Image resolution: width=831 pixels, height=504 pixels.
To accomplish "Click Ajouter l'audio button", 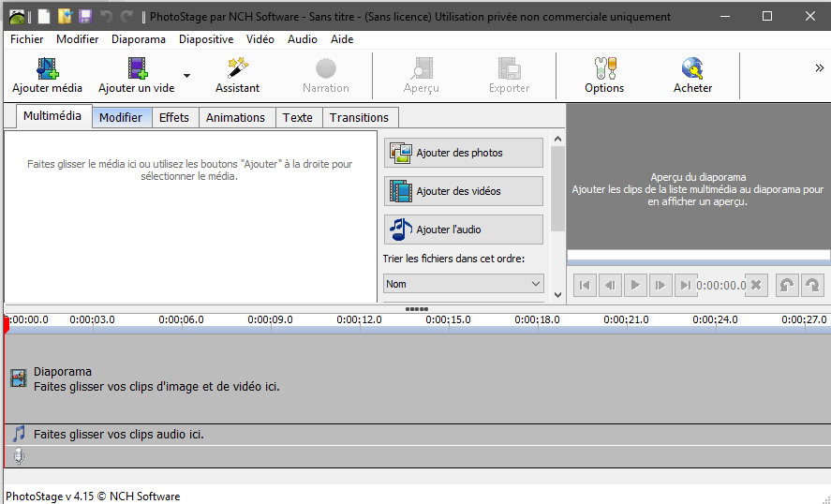I will point(464,230).
